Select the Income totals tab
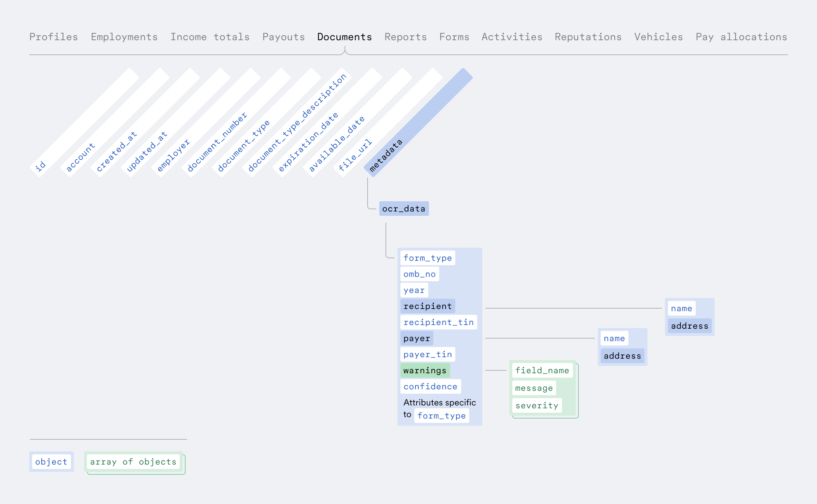Image resolution: width=817 pixels, height=504 pixels. [210, 37]
